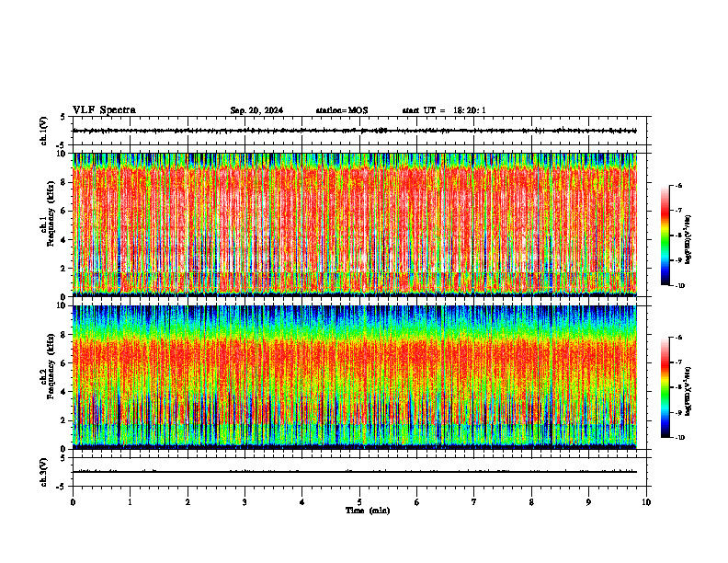The width and height of the screenshot is (728, 563).
Task: Click the "-6" tick on ch.1 colorbar
Action: (678, 186)
